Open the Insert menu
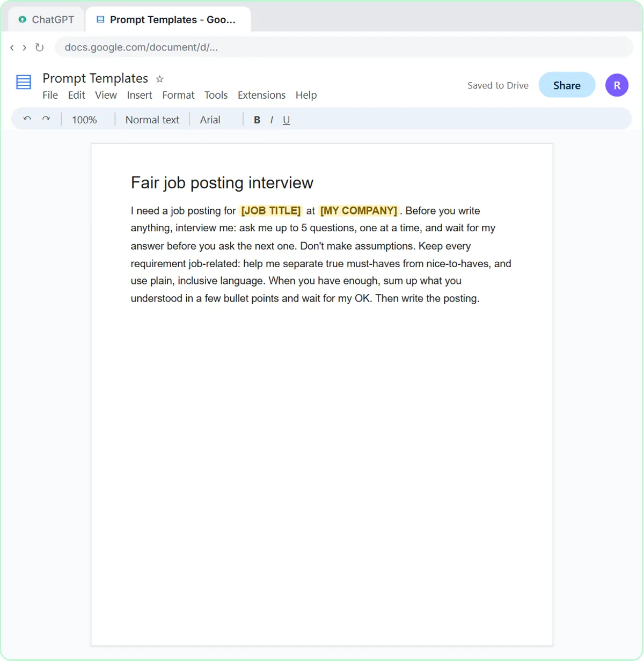Screen dimensions: 644x661 click(x=140, y=95)
